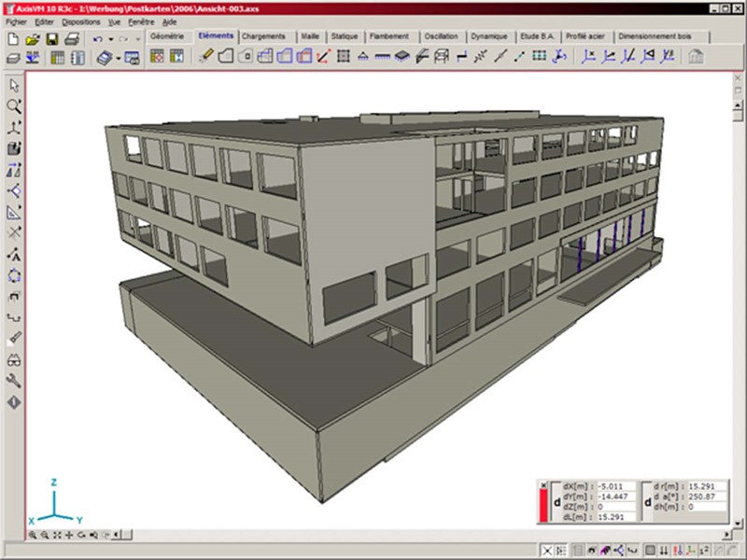Select the arrow selection tool in left sidebar

click(14, 86)
